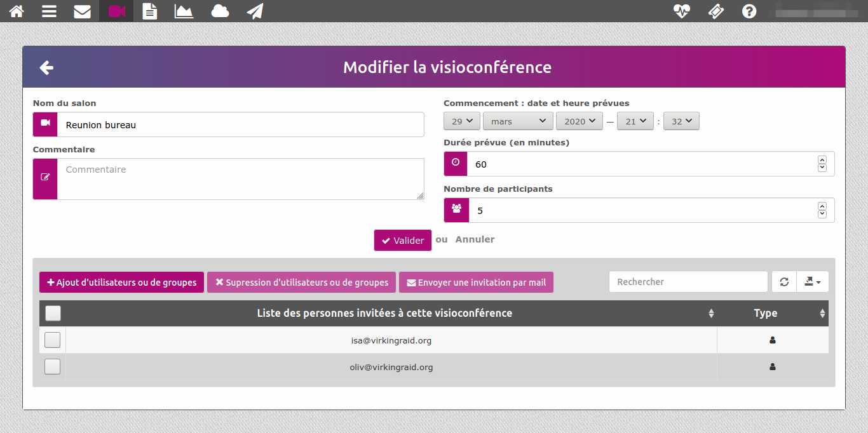
Task: Click the Rechercher search field
Action: [x=688, y=282]
